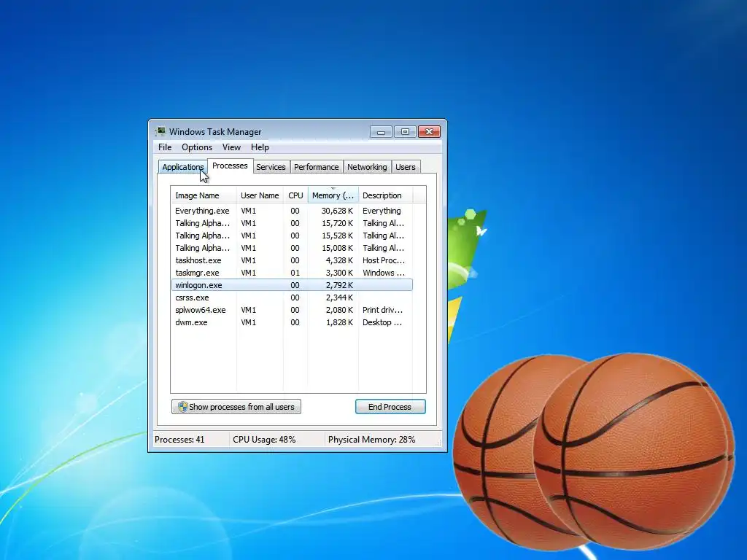This screenshot has width=747, height=560.
Task: Select the taskhost.exe process
Action: [x=292, y=260]
